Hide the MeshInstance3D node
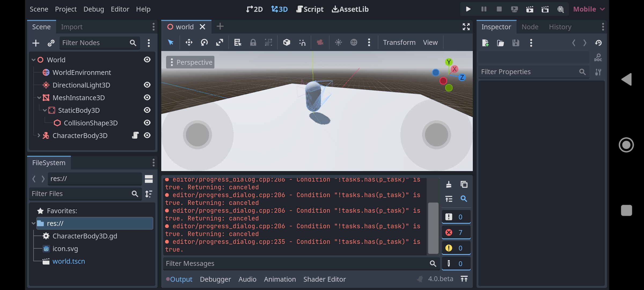The height and width of the screenshot is (290, 644). tap(147, 97)
